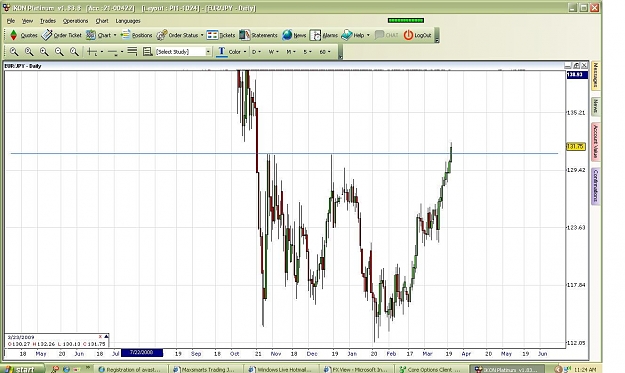Expand the line tool dropdown arrow
Image resolution: width=625 pixels, height=373 pixels.
[x=122, y=52]
